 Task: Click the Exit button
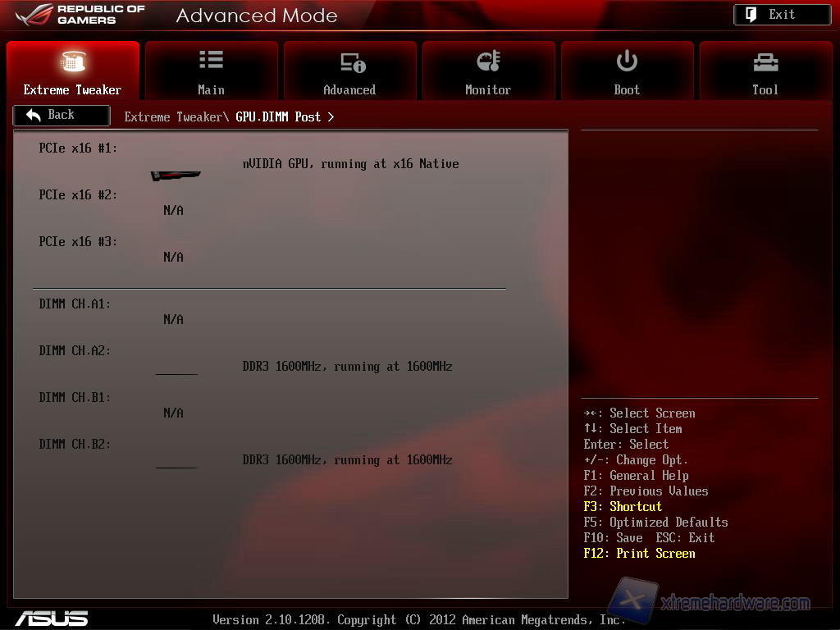[x=782, y=15]
